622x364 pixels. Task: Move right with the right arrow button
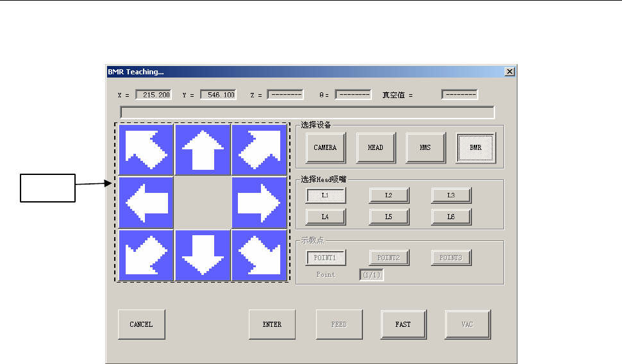point(260,203)
